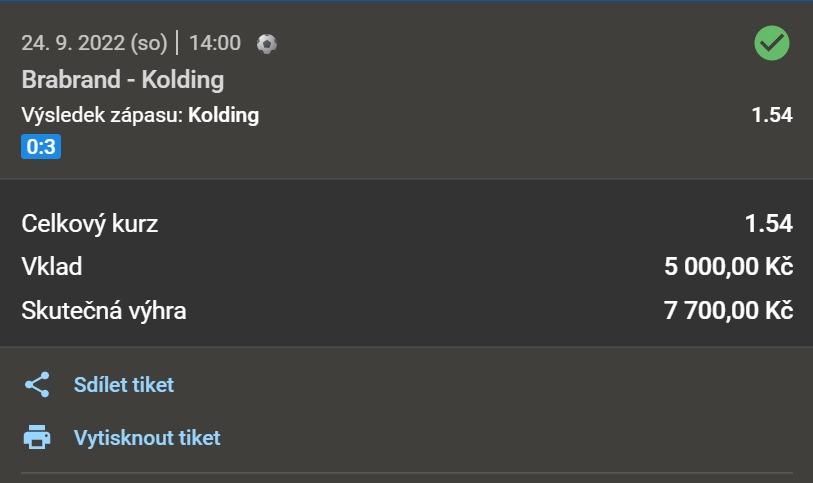Screen dimensions: 813x483
Task: Click the share icon
Action: coord(37,385)
